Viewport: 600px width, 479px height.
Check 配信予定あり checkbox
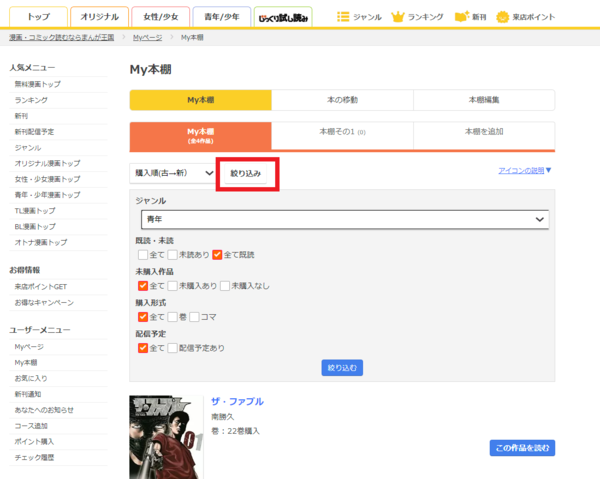(173, 348)
